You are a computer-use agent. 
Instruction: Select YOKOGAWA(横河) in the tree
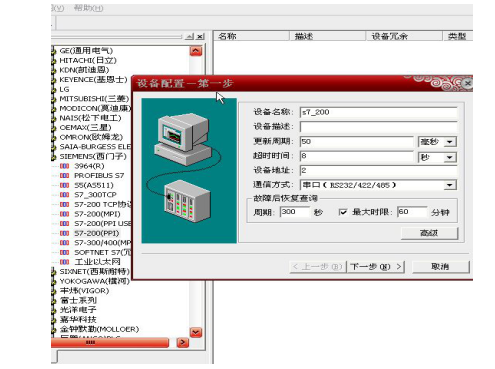pyautogui.click(x=94, y=281)
